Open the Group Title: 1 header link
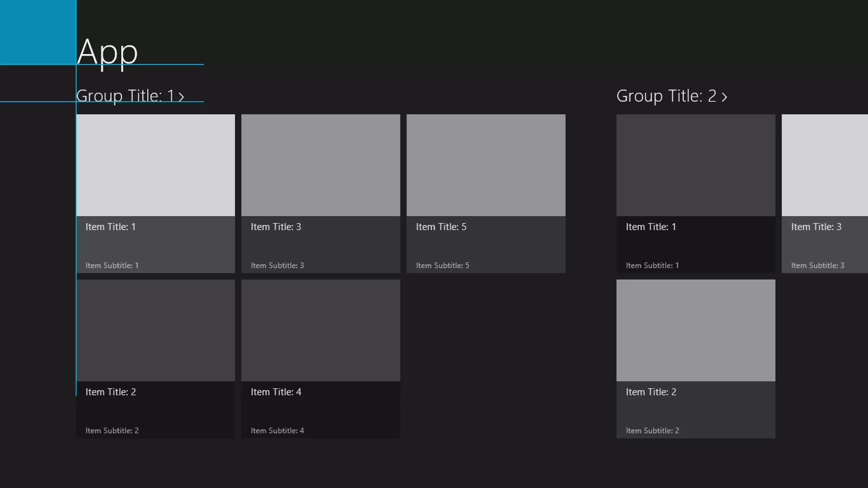 coord(125,96)
